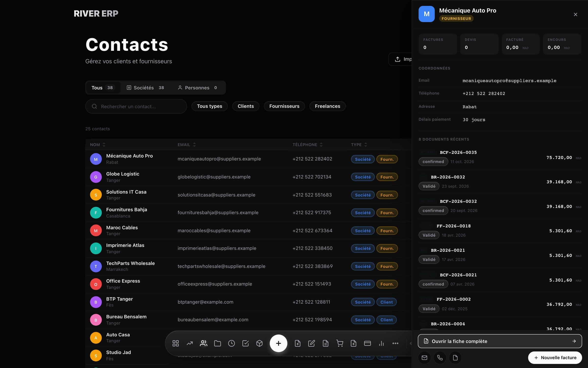Sort the table by the EMAIL column

(186, 145)
